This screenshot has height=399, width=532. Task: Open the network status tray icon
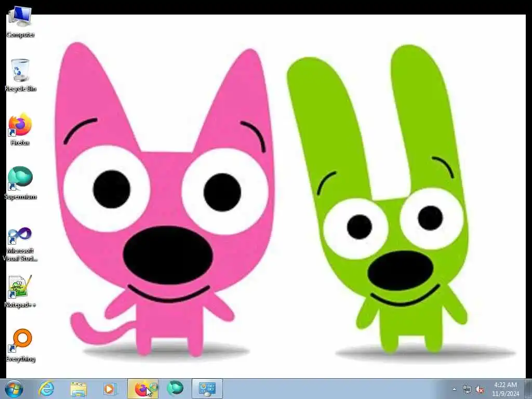[x=467, y=390]
